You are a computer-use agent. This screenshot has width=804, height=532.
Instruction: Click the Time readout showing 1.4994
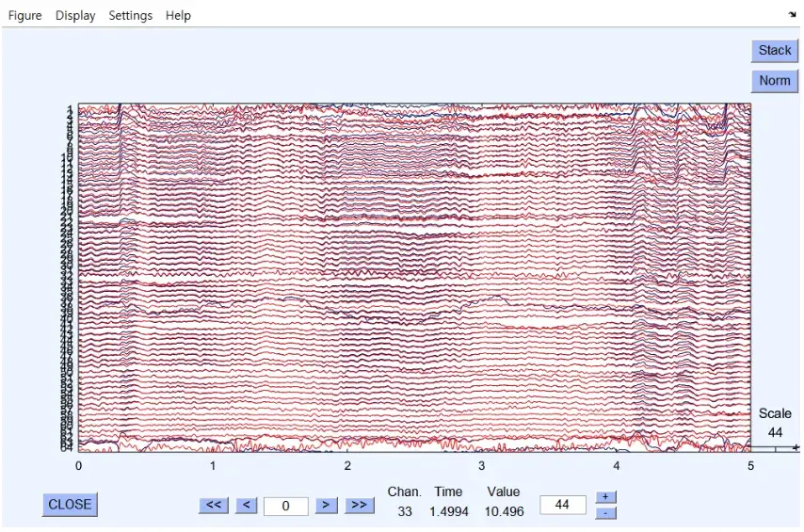pyautogui.click(x=448, y=511)
